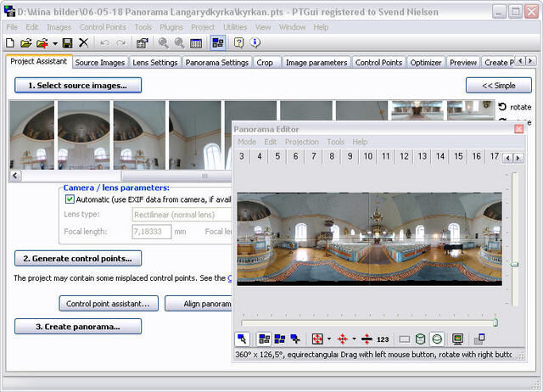Click the '<< Simple' button

(498, 85)
